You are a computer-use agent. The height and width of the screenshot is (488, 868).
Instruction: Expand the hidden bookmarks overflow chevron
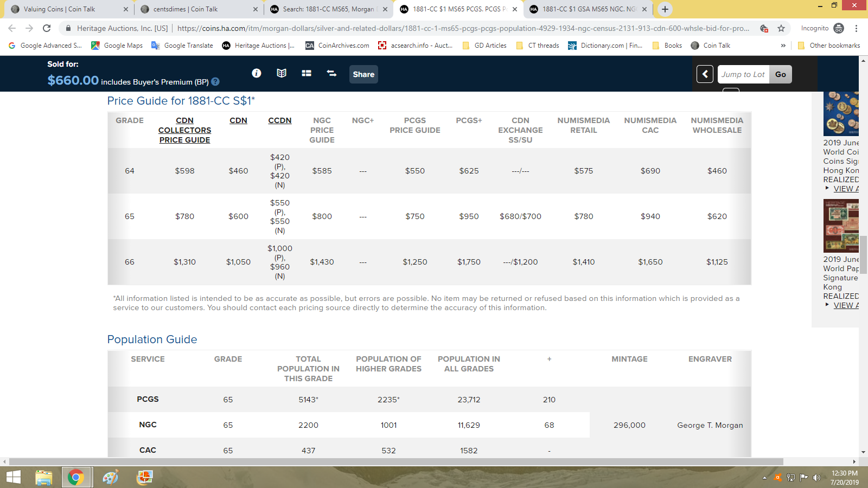coord(783,46)
